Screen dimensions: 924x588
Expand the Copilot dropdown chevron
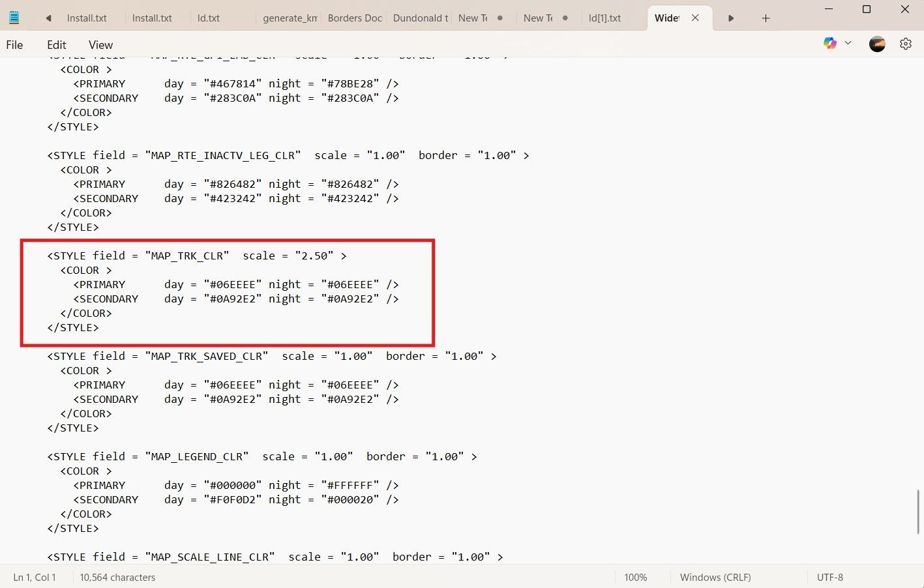coord(848,43)
